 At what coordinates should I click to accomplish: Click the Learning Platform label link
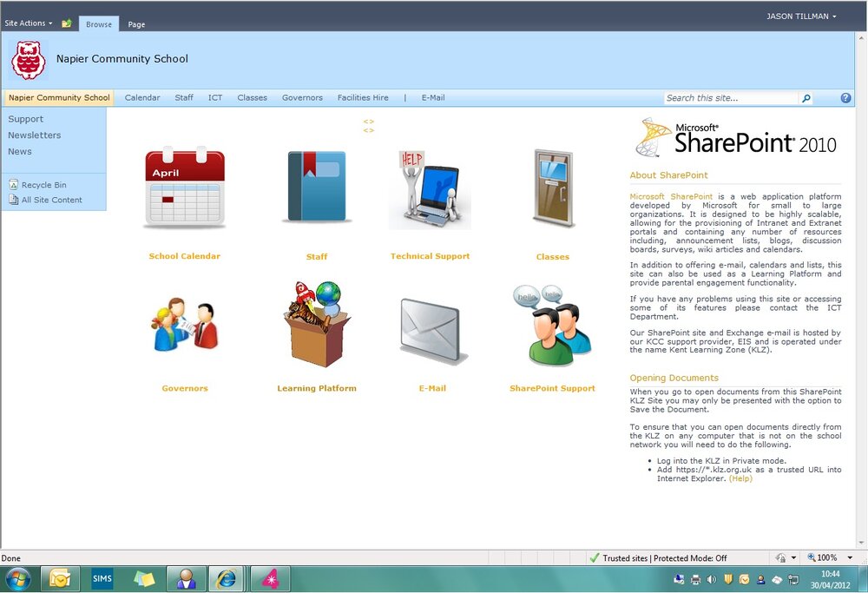click(317, 388)
